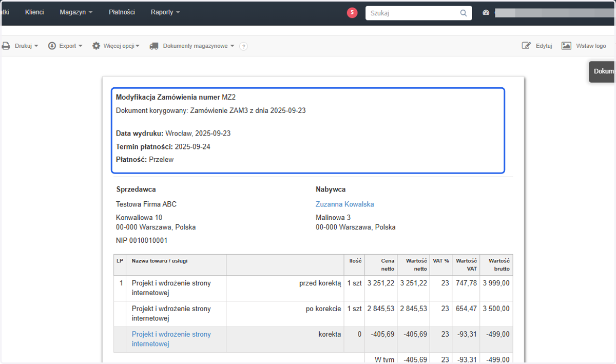Screen dimensions: 616x364
Task: Expand the Export dropdown
Action: click(x=71, y=46)
